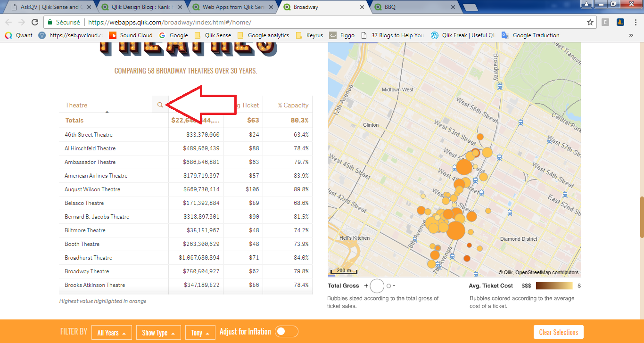This screenshot has height=343, width=644.
Task: Click the Avg. Ticket Cost color gradient legend
Action: pyautogui.click(x=555, y=286)
